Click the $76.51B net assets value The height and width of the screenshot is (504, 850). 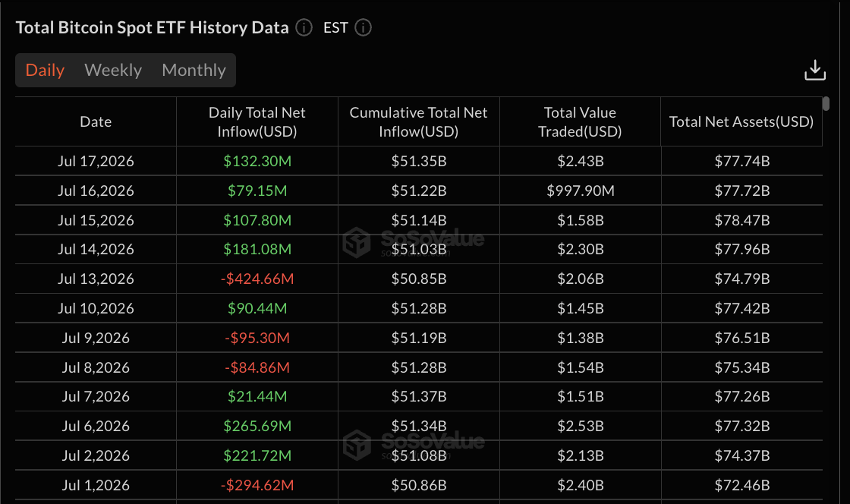pyautogui.click(x=742, y=338)
